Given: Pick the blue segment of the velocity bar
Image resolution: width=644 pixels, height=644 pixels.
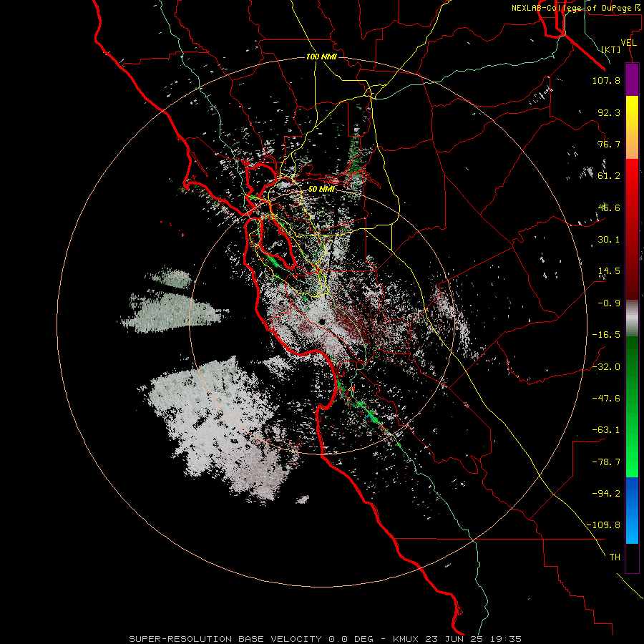Looking at the screenshot, I should tap(632, 510).
